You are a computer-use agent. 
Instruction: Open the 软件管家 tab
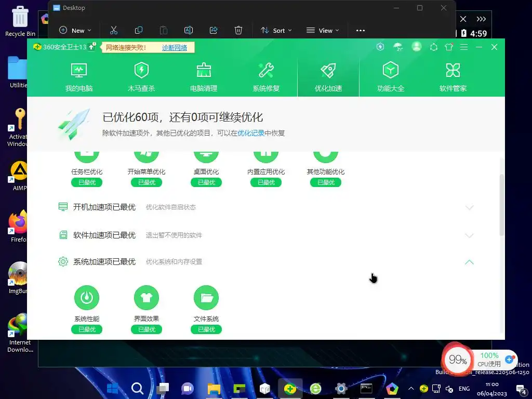(x=453, y=77)
